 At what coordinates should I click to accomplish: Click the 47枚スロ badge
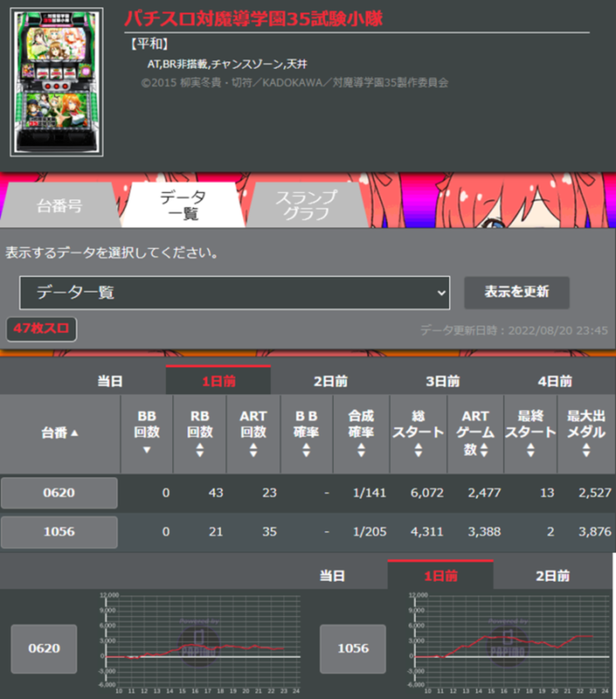pos(41,329)
